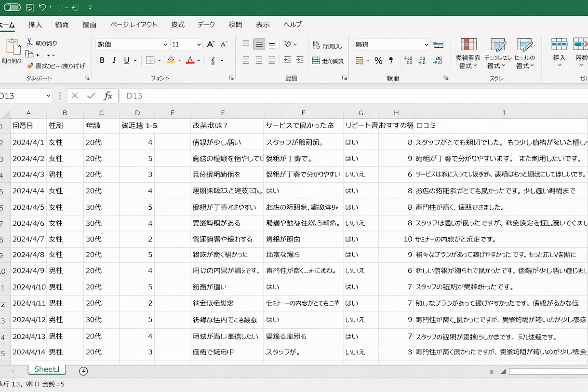
Task: Click the Merge and Center button
Action: pyautogui.click(x=328, y=61)
